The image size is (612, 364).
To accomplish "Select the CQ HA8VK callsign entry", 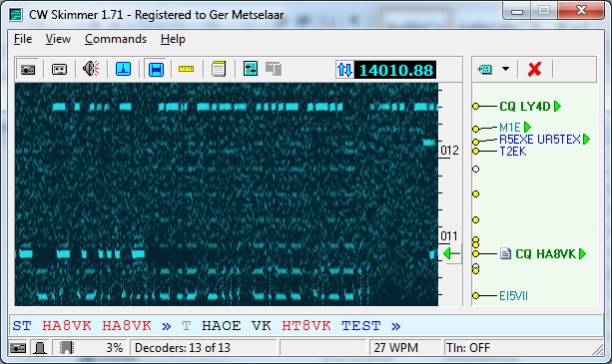I will point(545,254).
